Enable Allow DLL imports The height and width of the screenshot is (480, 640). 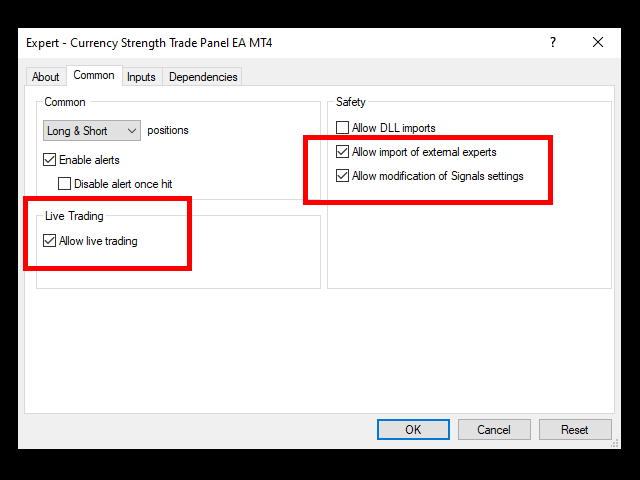click(x=342, y=128)
